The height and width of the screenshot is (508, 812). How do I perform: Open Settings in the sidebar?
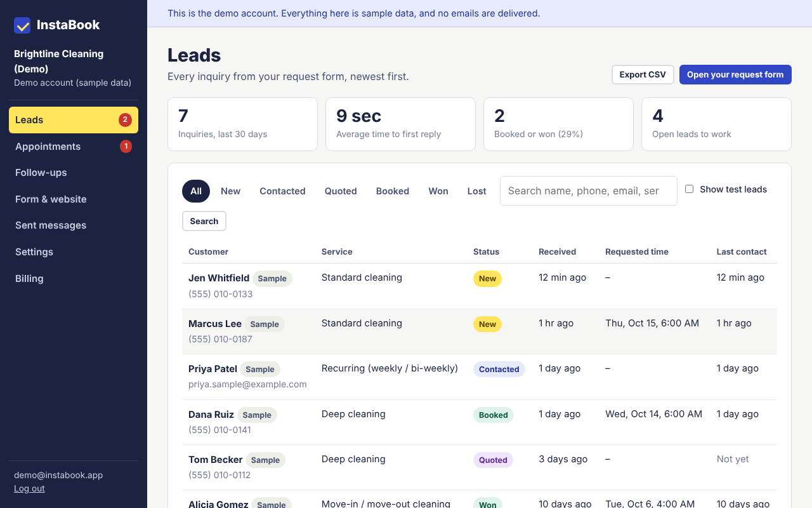[74, 252]
